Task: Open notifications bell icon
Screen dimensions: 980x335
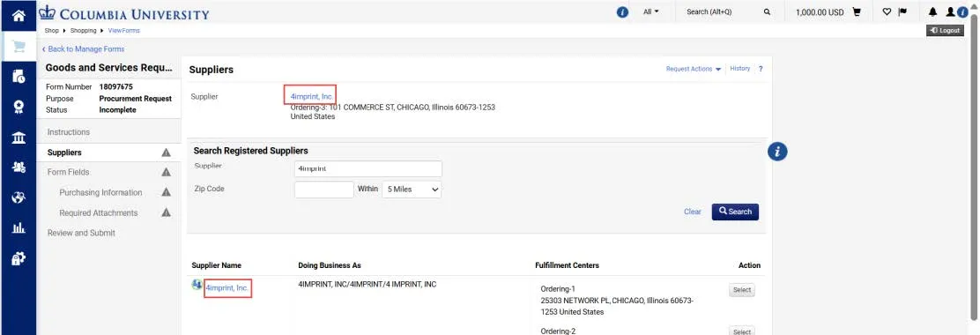Action: [x=933, y=11]
